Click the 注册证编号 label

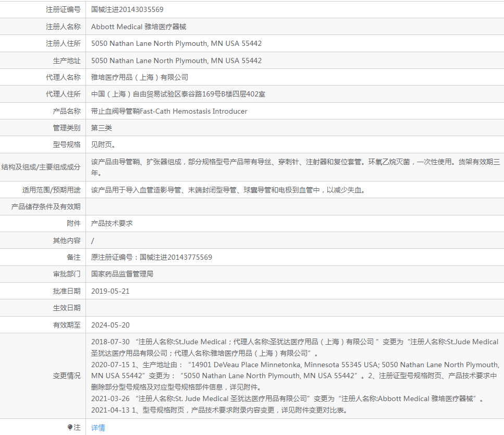[63, 10]
